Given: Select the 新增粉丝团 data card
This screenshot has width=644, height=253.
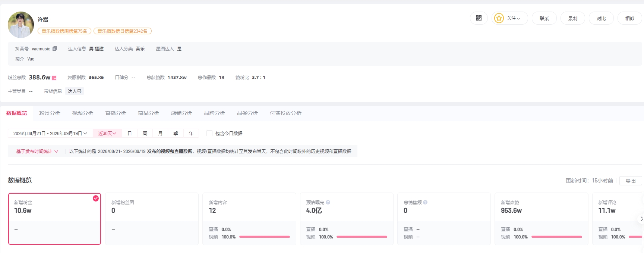Looking at the screenshot, I should pos(152,219).
